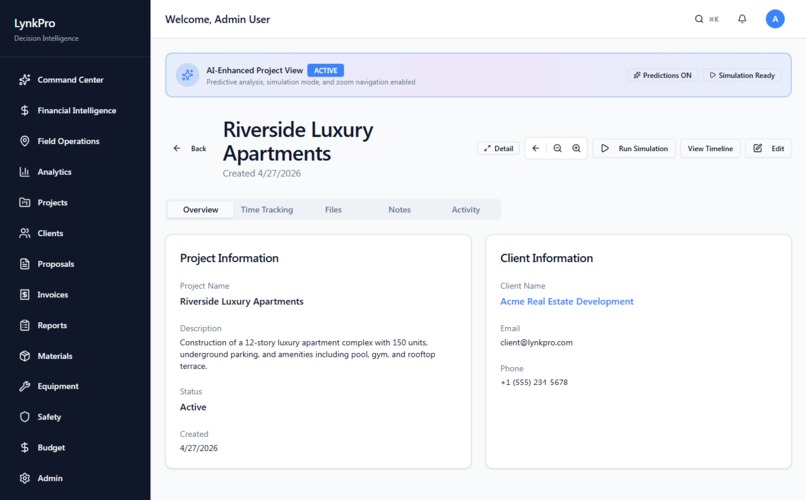Click the Projects folder icon
The height and width of the screenshot is (500, 806).
coord(25,202)
